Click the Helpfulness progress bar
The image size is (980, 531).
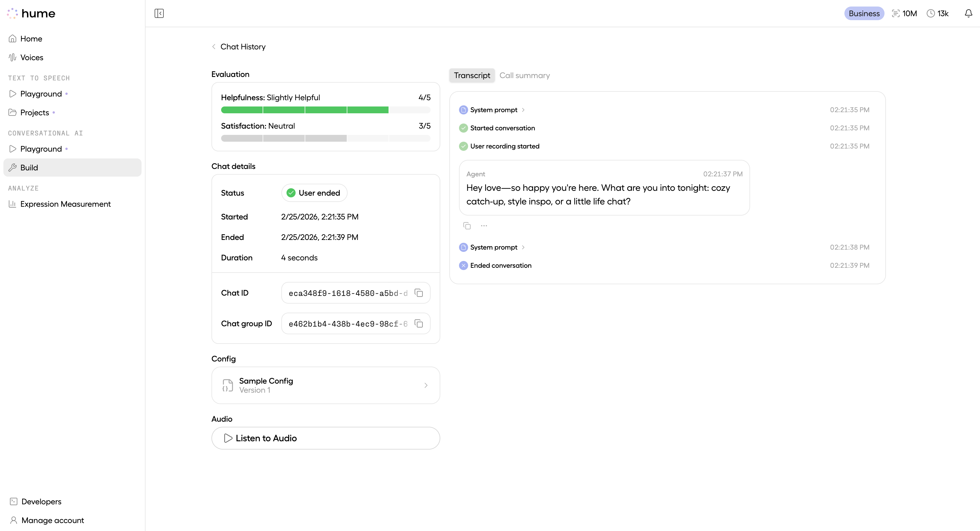click(x=325, y=110)
